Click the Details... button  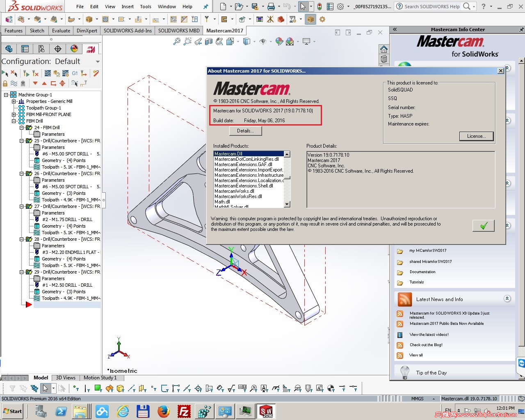(x=245, y=131)
